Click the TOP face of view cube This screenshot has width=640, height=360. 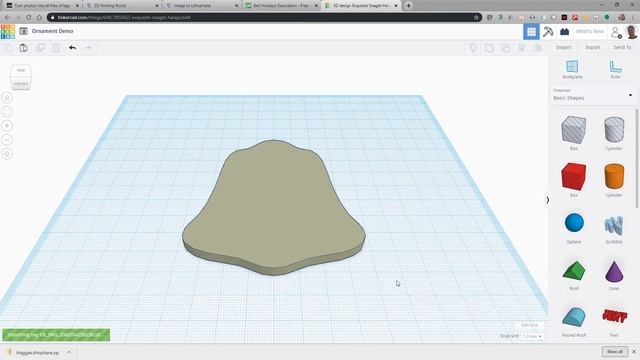21,70
